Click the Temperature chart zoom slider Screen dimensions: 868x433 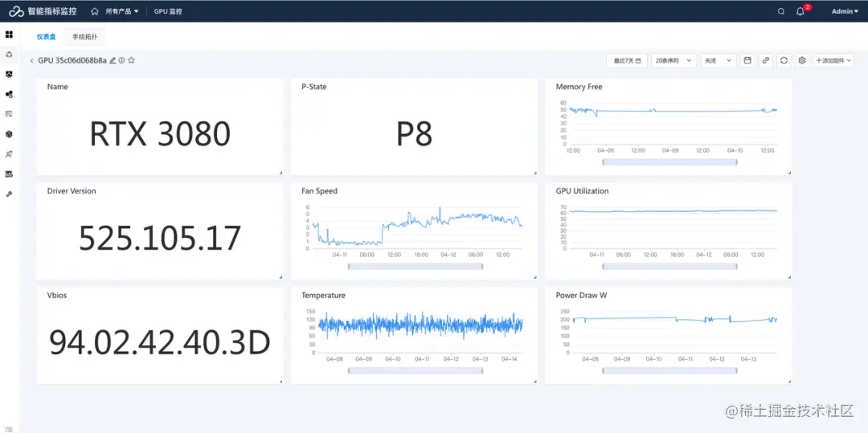coord(416,370)
